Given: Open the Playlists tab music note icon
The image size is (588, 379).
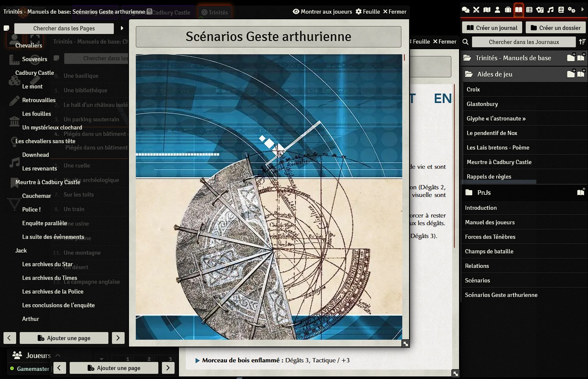Looking at the screenshot, I should tap(550, 10).
